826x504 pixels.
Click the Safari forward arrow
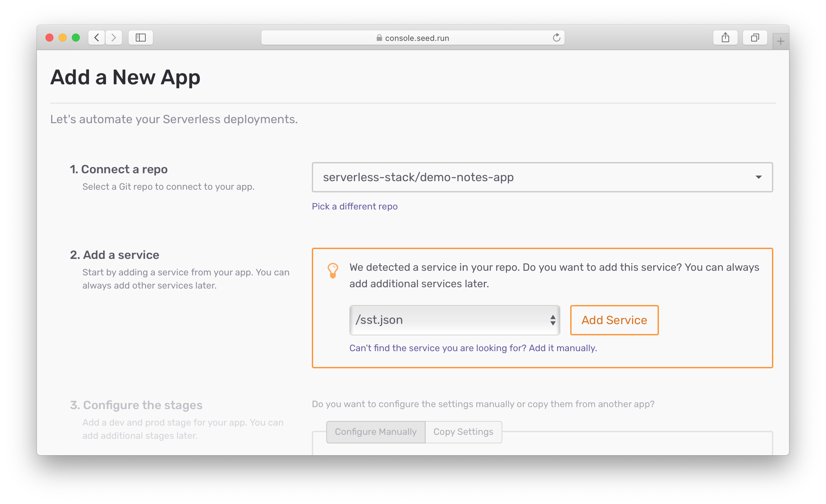[x=114, y=38]
